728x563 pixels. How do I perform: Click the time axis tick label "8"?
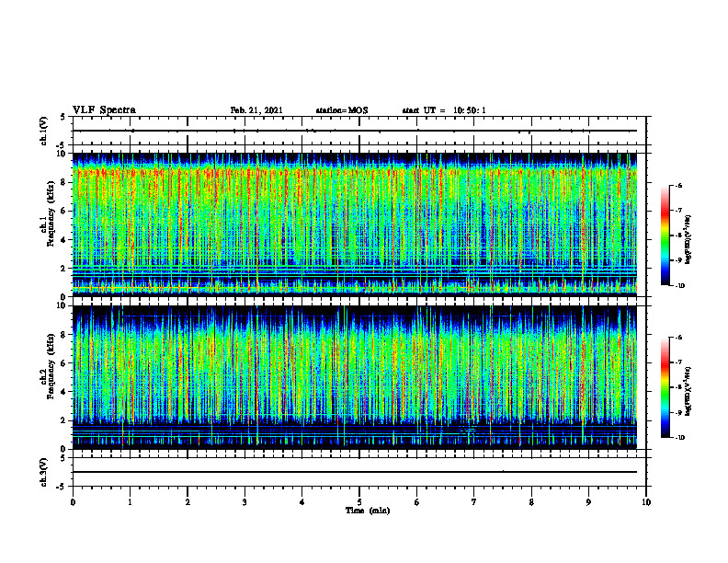531,502
